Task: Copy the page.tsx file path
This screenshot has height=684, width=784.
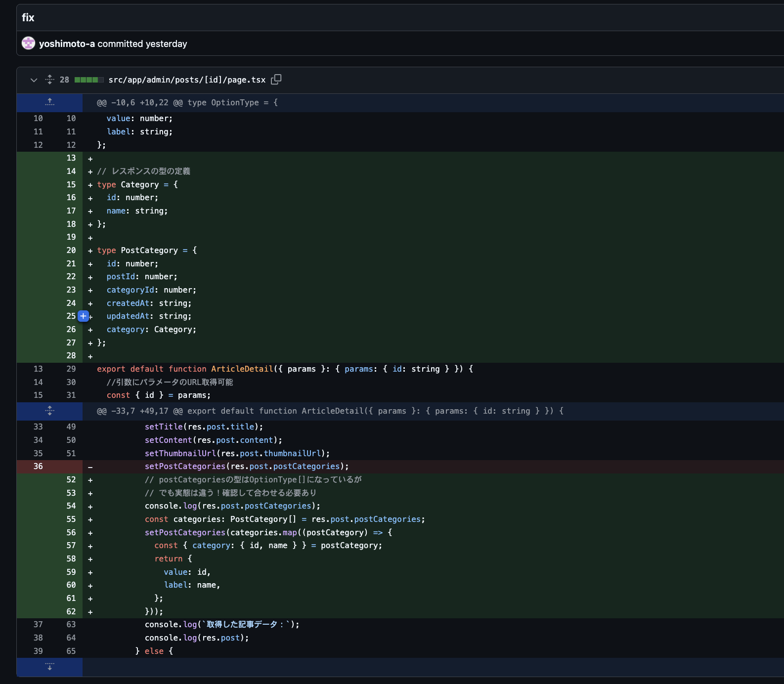Action: click(276, 80)
